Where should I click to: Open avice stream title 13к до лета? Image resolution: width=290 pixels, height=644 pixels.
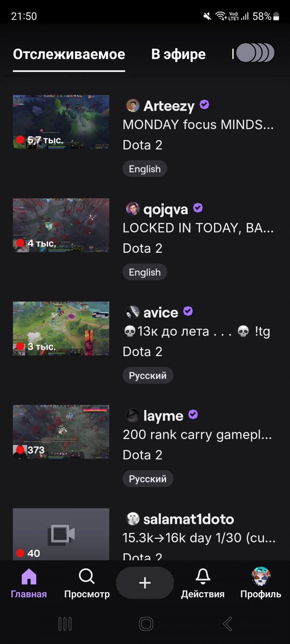[x=197, y=331]
